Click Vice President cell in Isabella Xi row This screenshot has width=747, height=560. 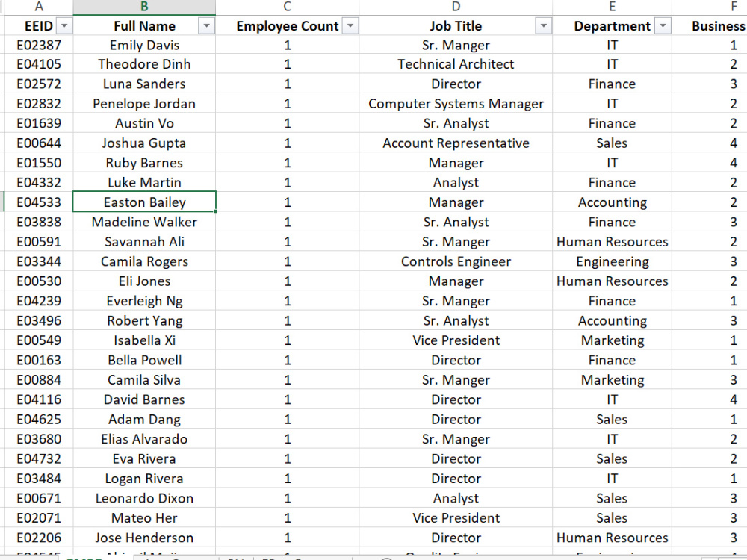(456, 340)
